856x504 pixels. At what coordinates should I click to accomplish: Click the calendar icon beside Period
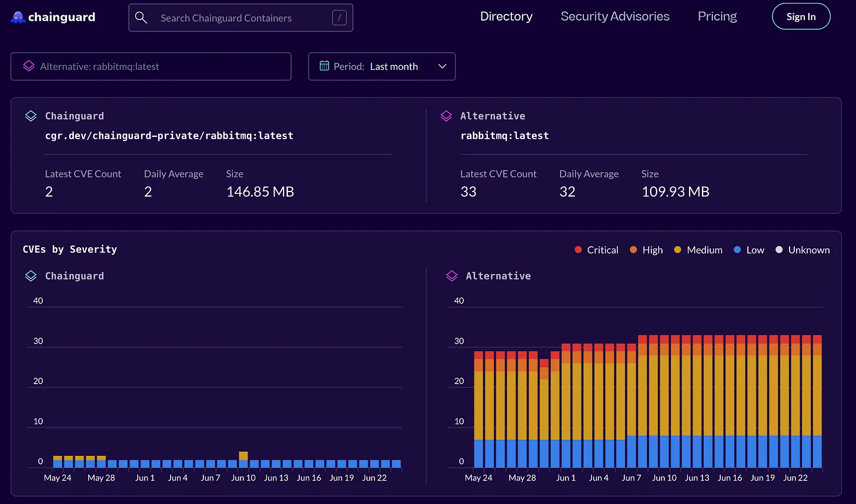(324, 66)
